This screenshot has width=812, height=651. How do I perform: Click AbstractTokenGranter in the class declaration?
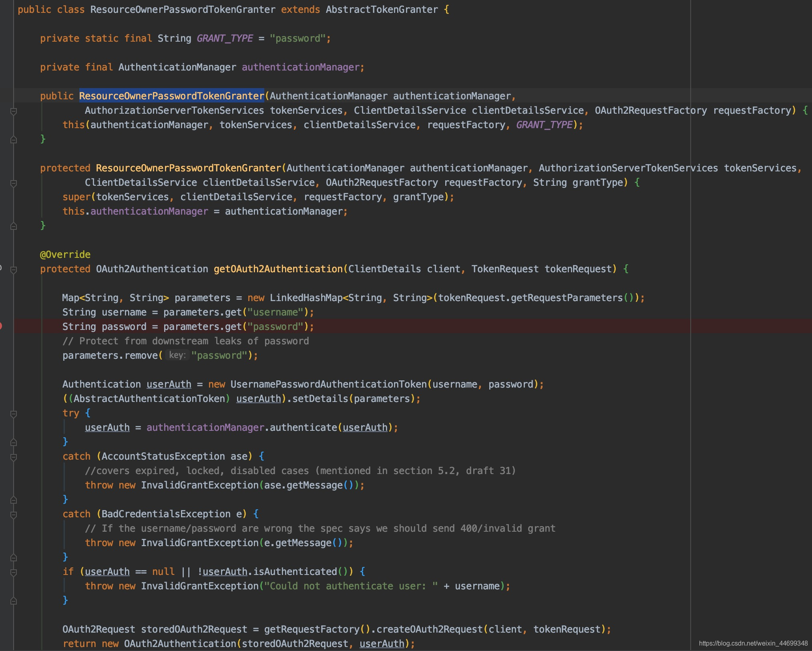pos(382,10)
